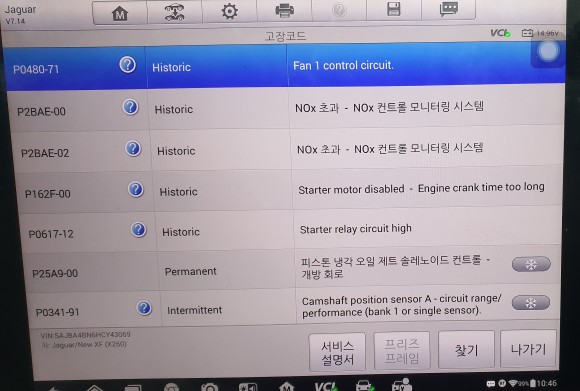The width and height of the screenshot is (580, 391).
Task: Show help for code P0480-71
Action: 127,65
